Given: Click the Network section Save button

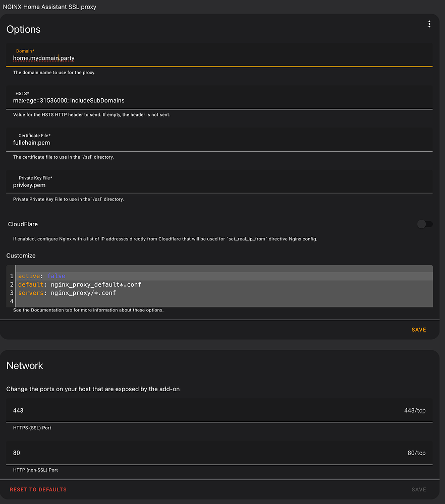Looking at the screenshot, I should [x=419, y=489].
